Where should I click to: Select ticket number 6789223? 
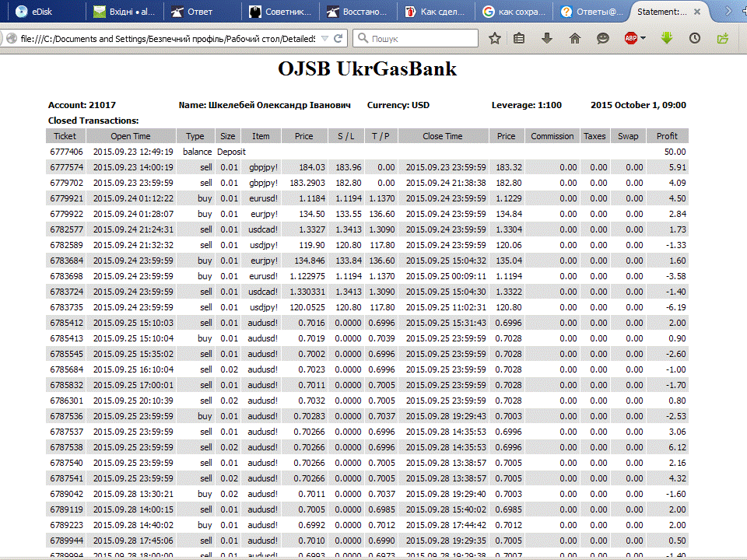pos(66,525)
